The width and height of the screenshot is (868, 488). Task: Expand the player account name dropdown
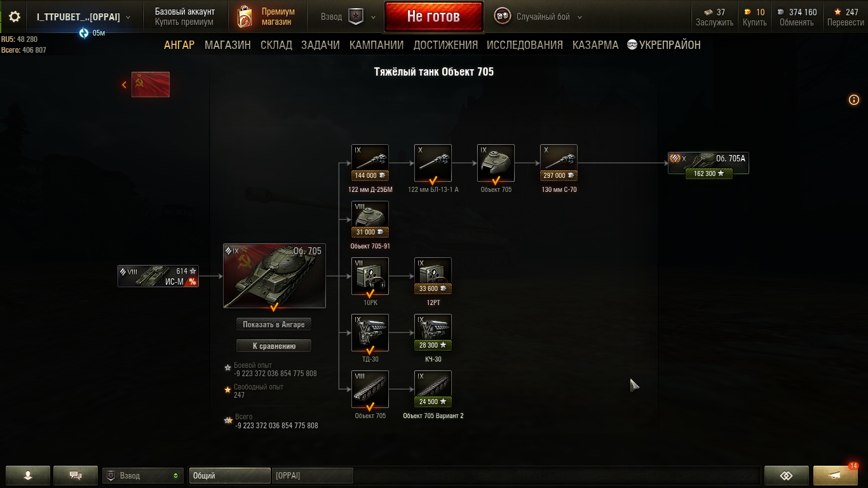point(83,17)
